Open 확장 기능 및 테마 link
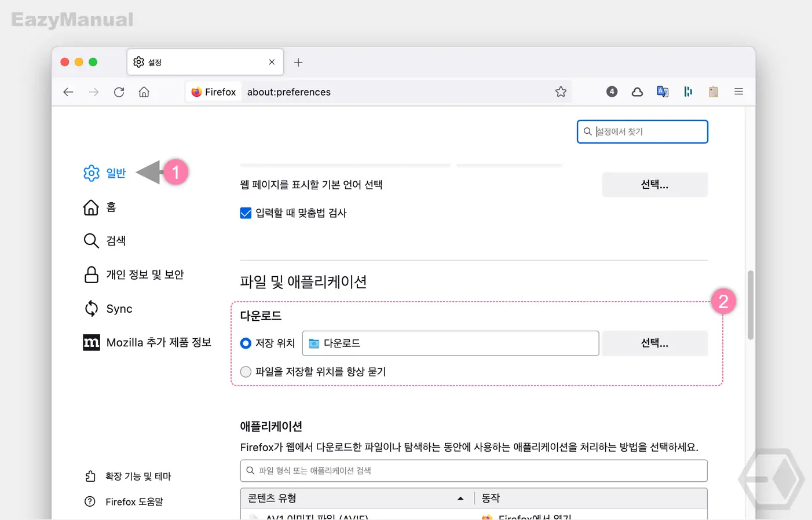Viewport: 812px width, 520px height. (x=128, y=476)
